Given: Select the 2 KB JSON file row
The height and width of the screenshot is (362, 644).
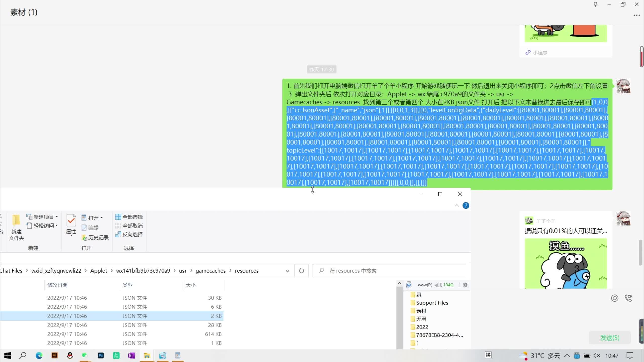Looking at the screenshot, I should click(112, 316).
